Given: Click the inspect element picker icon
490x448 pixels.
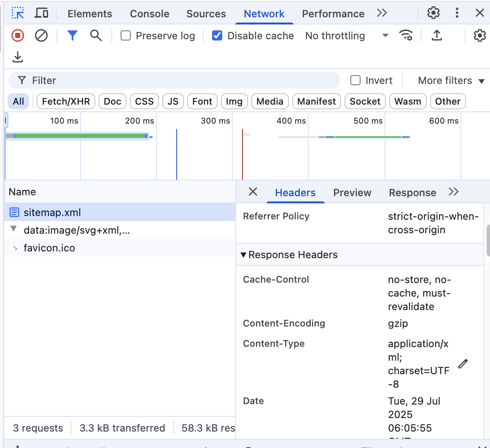Looking at the screenshot, I should [x=18, y=13].
